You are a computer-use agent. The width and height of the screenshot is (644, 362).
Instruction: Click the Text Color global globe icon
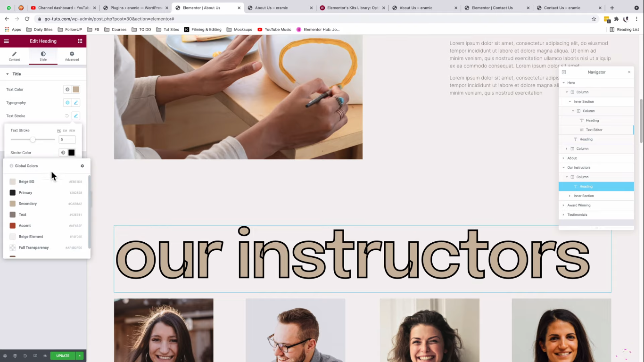[x=67, y=90]
